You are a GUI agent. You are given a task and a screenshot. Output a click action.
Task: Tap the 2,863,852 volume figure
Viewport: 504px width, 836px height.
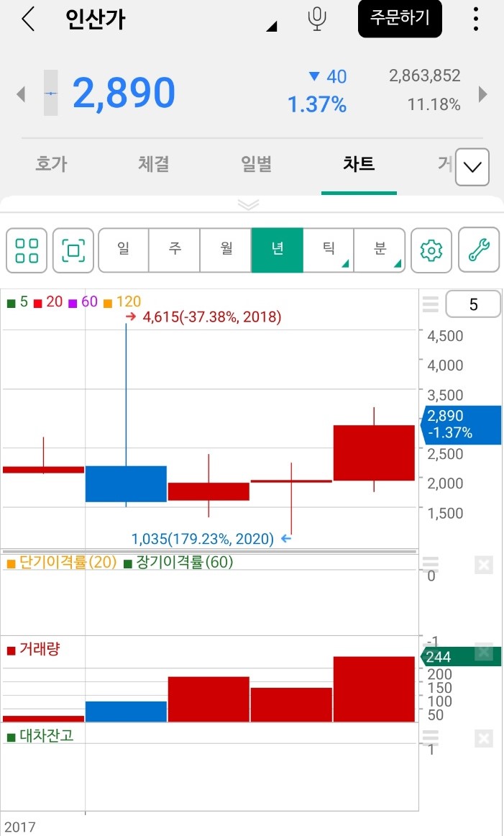pos(425,76)
